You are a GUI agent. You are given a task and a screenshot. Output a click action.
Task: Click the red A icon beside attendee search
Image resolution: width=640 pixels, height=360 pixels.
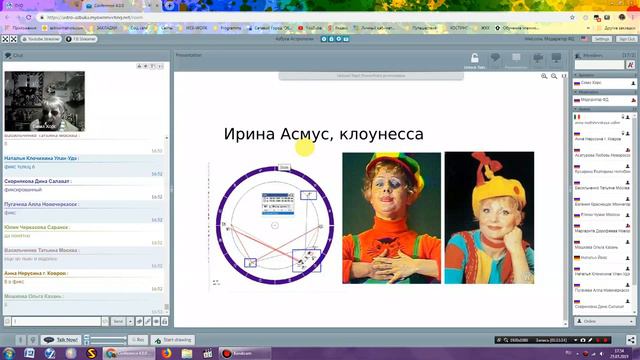631,64
